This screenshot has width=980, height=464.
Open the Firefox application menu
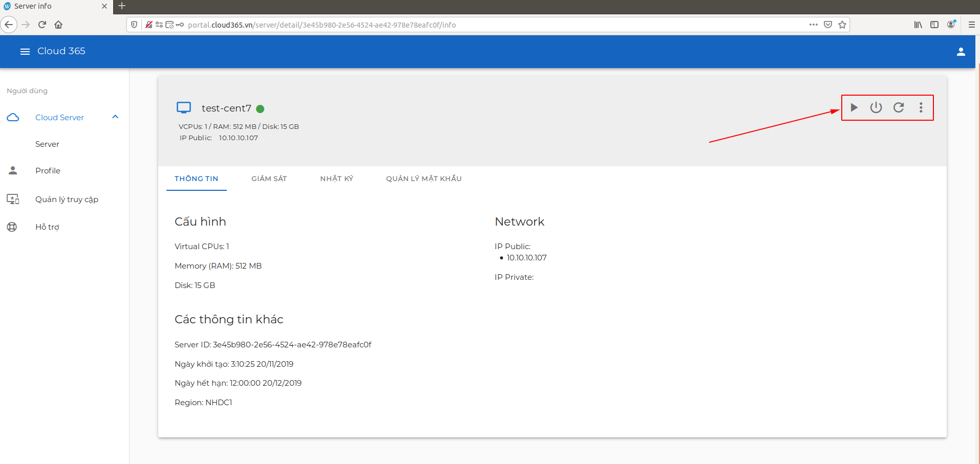[x=971, y=25]
